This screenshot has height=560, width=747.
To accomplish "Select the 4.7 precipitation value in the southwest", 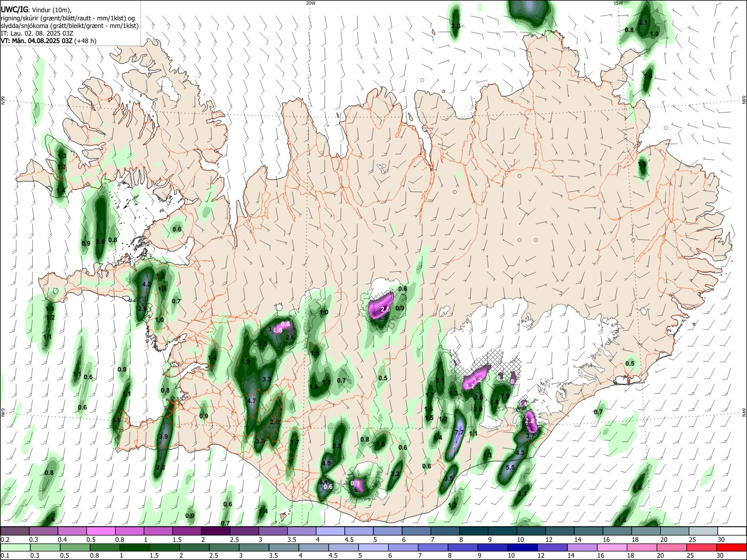I will 252,401.
